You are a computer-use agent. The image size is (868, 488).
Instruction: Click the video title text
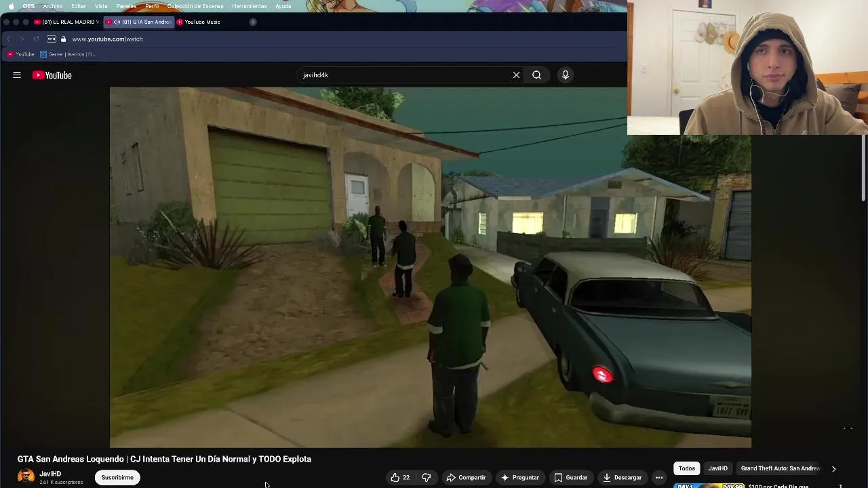click(164, 459)
